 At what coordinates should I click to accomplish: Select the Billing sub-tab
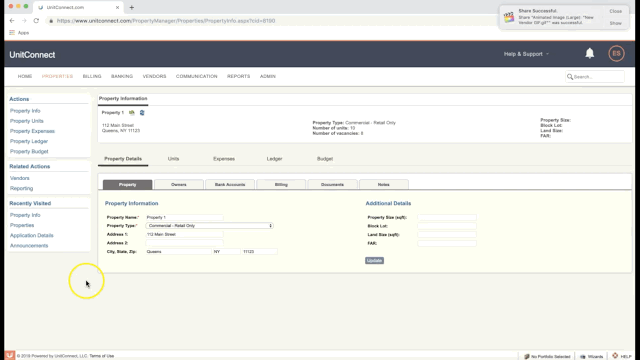(281, 184)
